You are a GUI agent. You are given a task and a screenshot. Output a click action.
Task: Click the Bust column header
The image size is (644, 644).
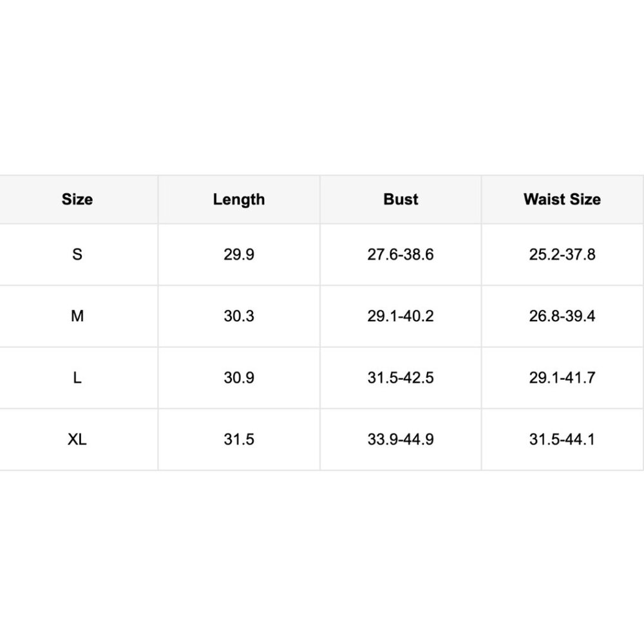(401, 200)
